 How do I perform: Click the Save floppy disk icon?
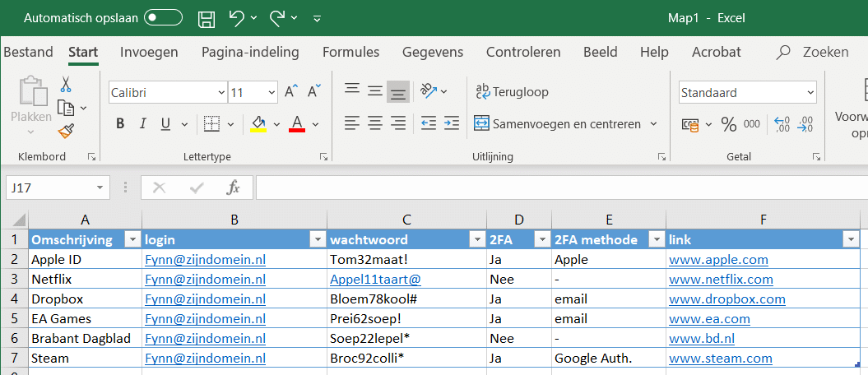pyautogui.click(x=207, y=18)
